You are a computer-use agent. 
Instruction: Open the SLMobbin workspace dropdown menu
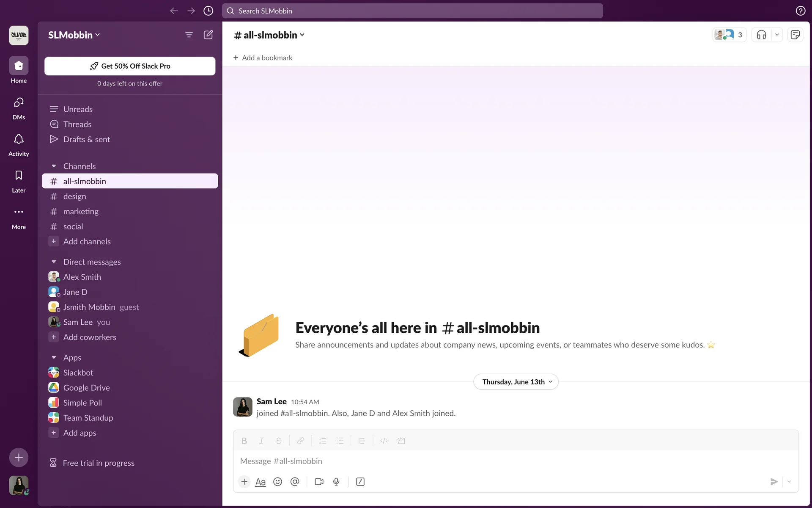click(x=74, y=35)
